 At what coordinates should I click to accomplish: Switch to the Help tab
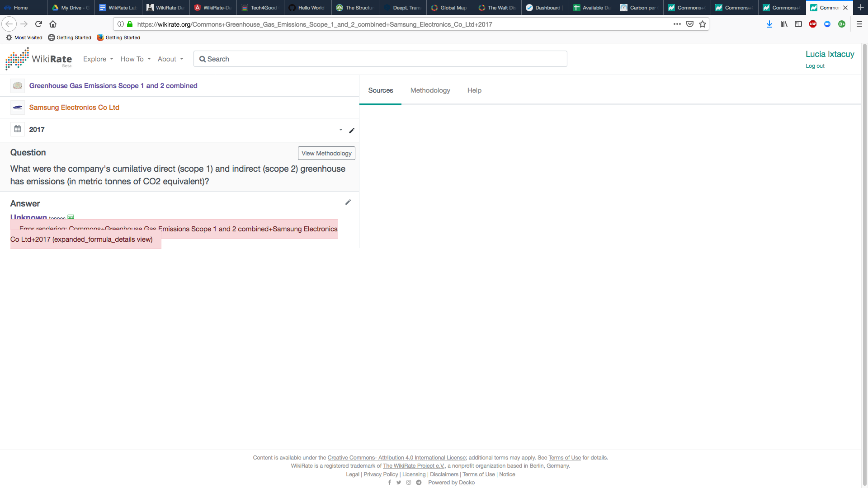pos(474,90)
